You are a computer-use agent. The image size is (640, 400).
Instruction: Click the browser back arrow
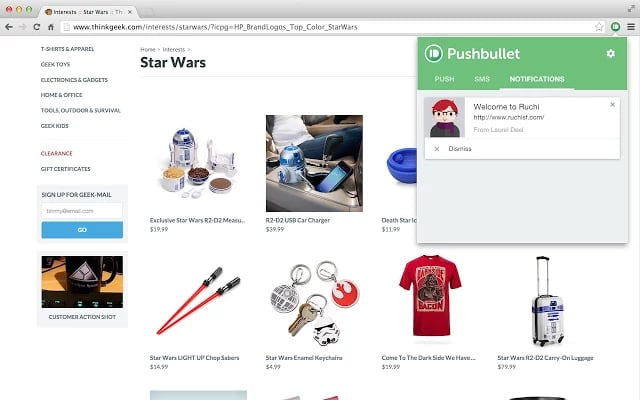point(9,27)
